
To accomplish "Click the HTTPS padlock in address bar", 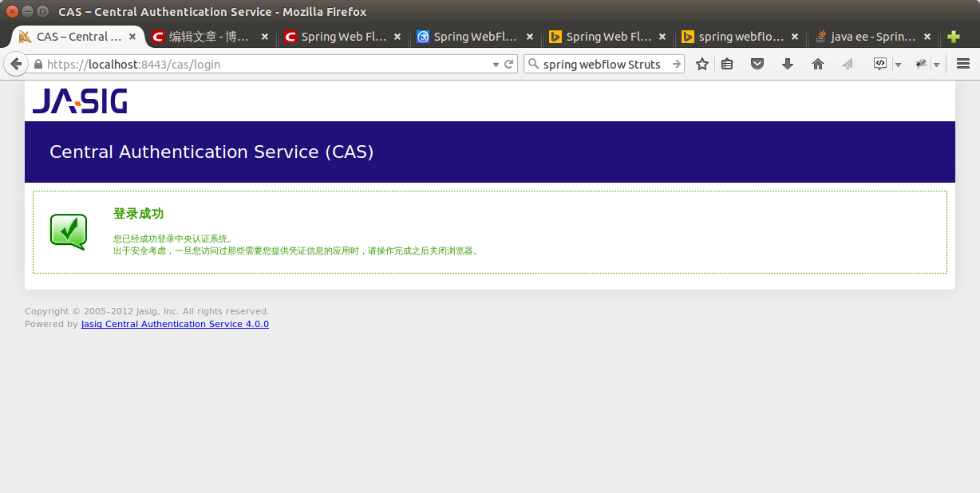I will point(38,63).
